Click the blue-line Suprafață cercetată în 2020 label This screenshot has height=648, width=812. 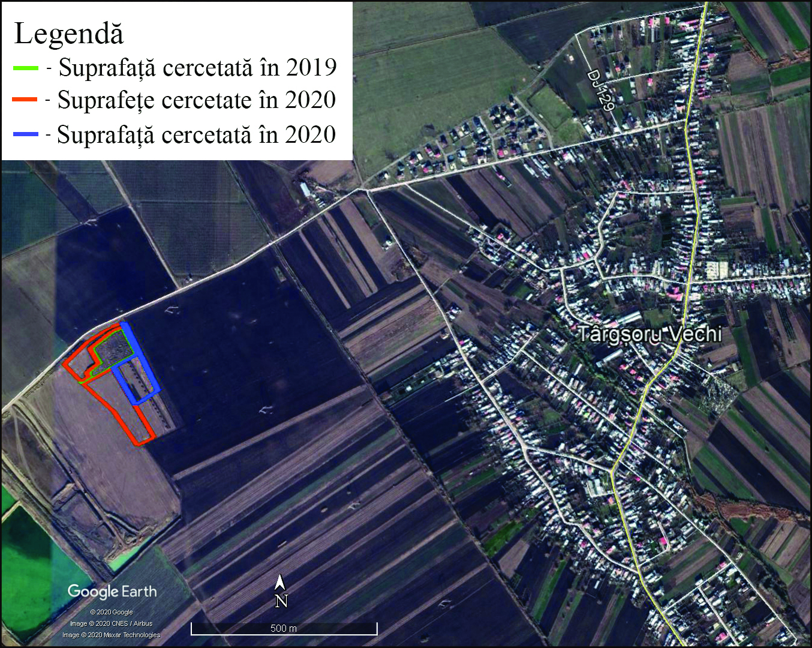pos(196,134)
